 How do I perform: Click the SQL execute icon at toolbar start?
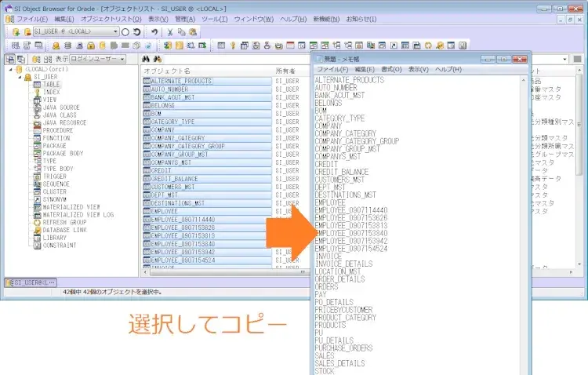tap(16, 46)
